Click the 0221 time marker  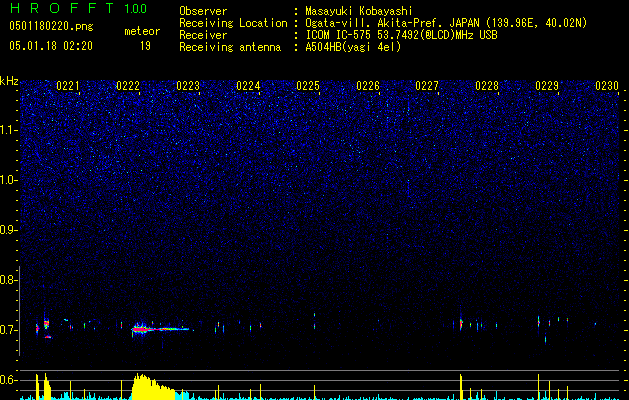[68, 86]
